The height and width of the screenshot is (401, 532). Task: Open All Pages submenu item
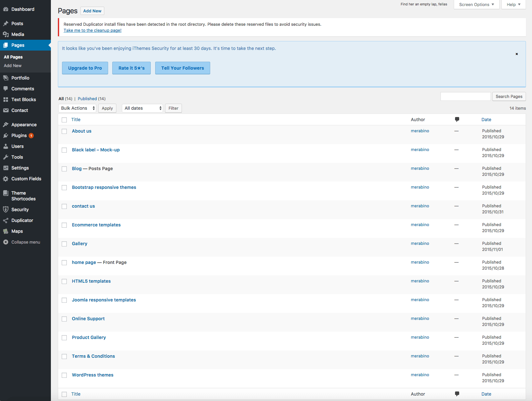coord(13,57)
